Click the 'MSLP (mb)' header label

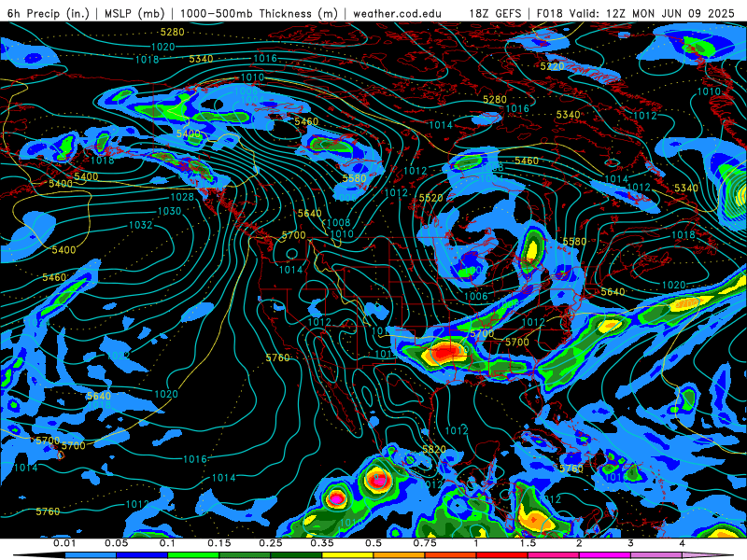pos(133,13)
